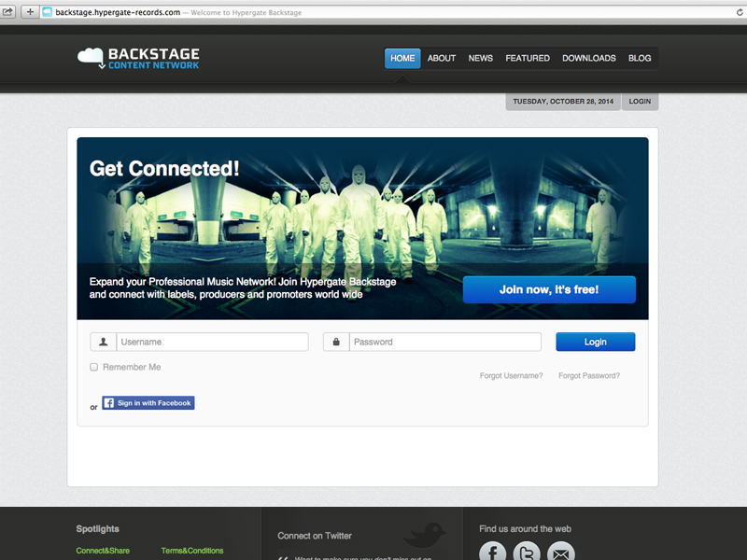The image size is (747, 560).
Task: Open the Forgot Password? link
Action: pos(589,376)
